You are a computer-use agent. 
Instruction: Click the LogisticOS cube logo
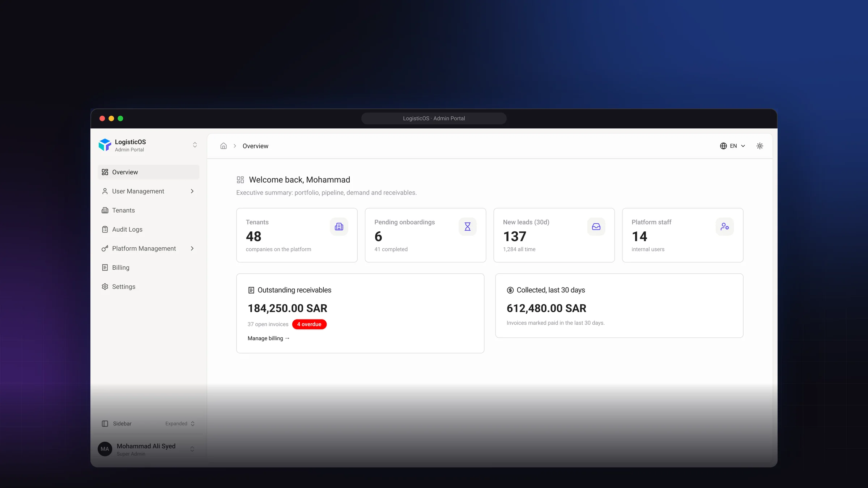105,145
